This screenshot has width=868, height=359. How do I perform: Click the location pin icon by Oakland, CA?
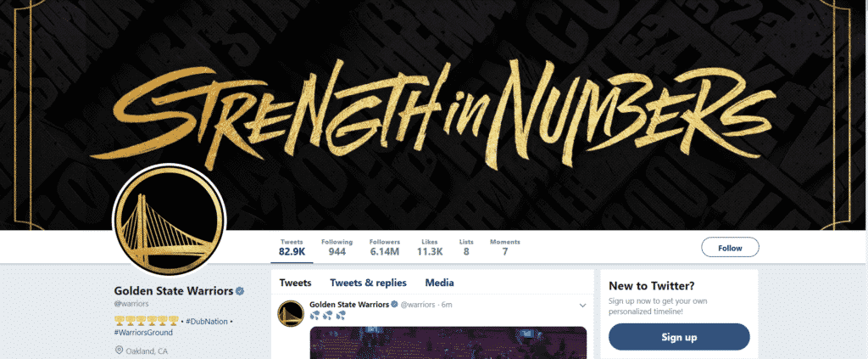pos(119,351)
